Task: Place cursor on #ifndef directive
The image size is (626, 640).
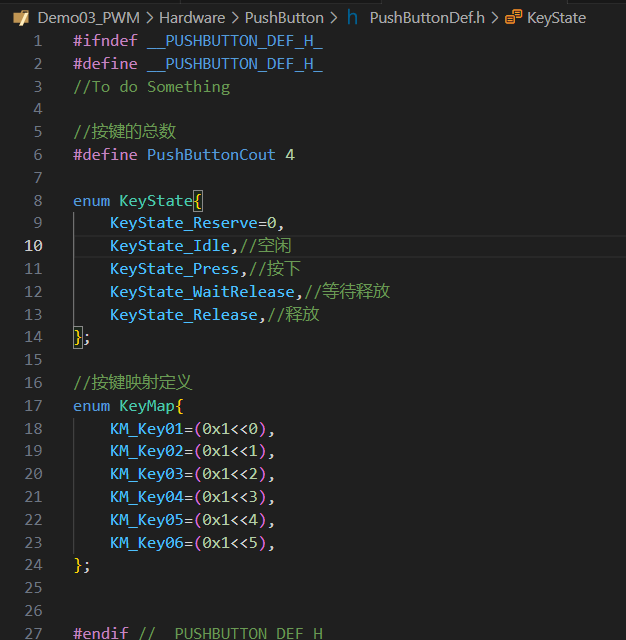Action: (x=105, y=41)
